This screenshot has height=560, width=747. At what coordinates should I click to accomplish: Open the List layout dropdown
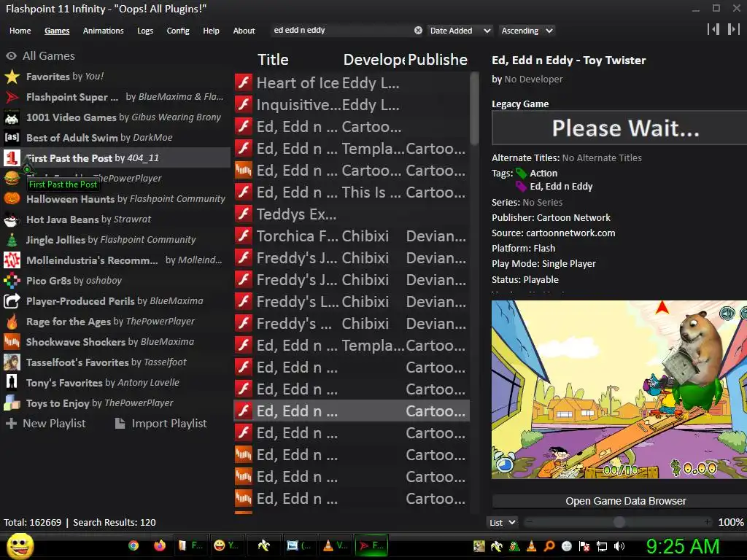502,522
